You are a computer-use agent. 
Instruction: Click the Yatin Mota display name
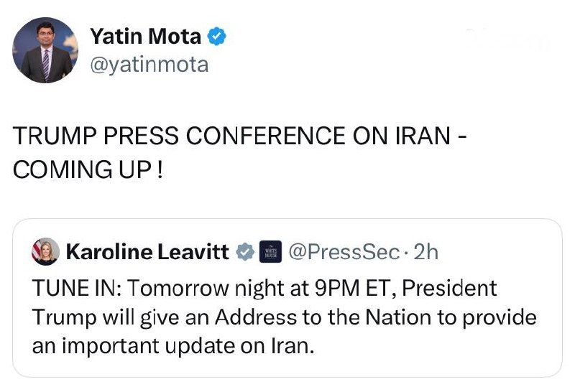[x=146, y=37]
